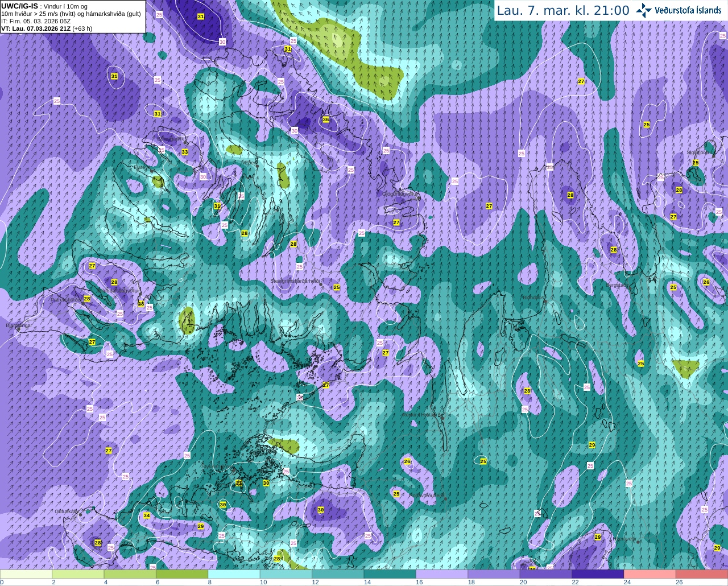This screenshot has width=728, height=586.
Task: Select the Holtavörðuheiði station marker
Action: click(x=445, y=499)
